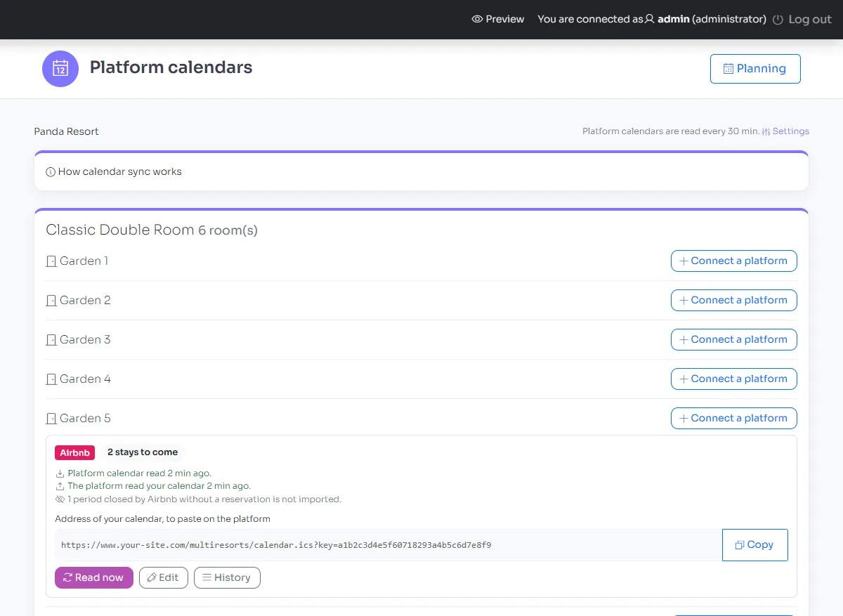
Task: Click the Classic Double Room heading
Action: pyautogui.click(x=120, y=230)
